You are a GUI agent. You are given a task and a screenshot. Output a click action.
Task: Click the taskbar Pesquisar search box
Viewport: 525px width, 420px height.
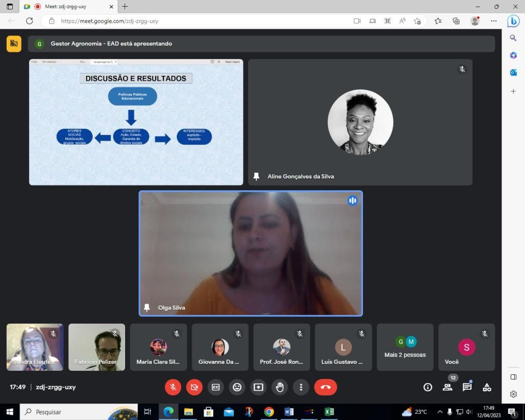[78, 412]
